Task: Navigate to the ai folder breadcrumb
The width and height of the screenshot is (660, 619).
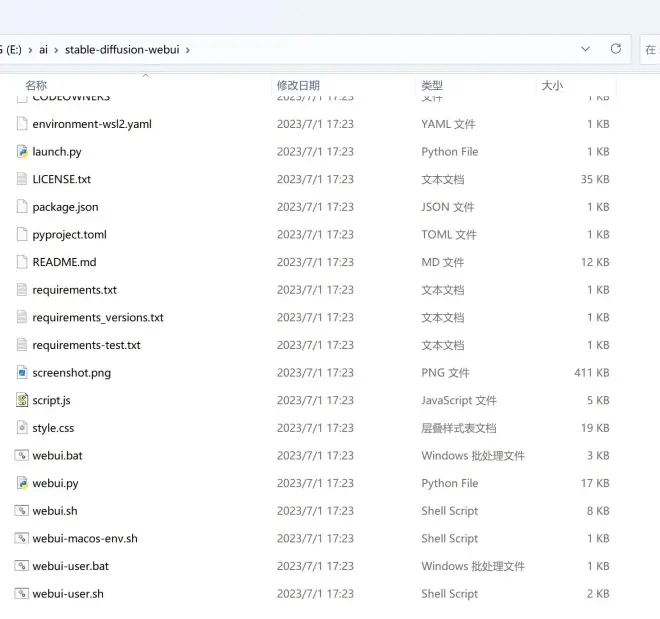Action: click(43, 50)
